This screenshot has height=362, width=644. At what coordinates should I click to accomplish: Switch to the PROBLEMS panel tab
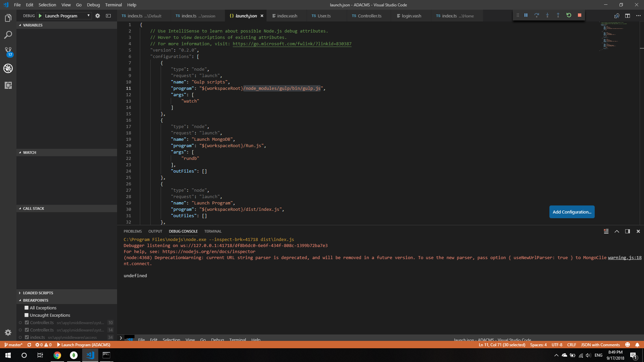(132, 231)
